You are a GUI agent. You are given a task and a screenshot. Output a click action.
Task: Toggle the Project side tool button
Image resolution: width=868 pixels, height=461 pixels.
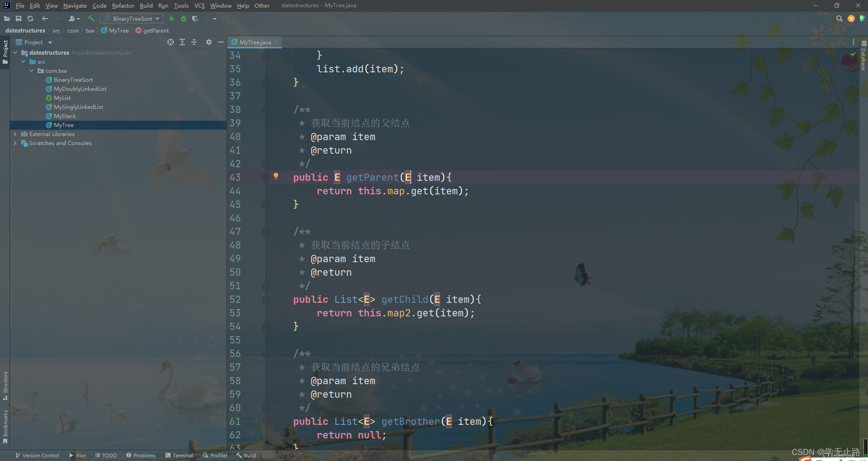pyautogui.click(x=5, y=52)
